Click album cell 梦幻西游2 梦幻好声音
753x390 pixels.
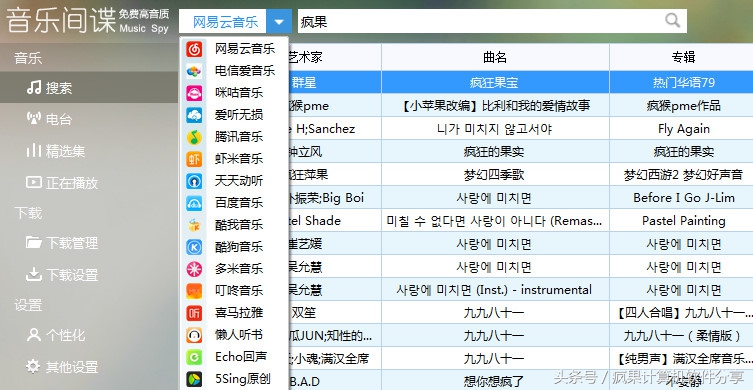pyautogui.click(x=684, y=175)
